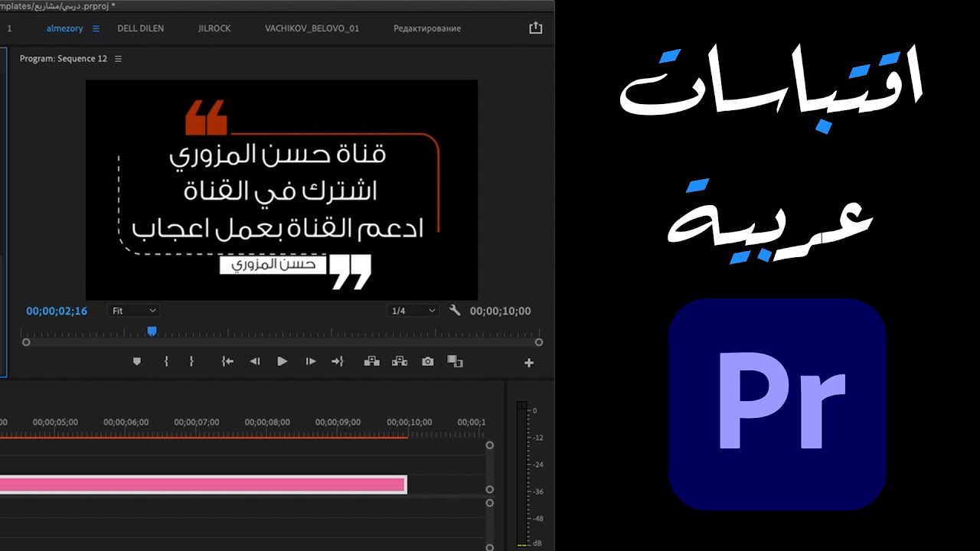Step forward one frame

(x=310, y=362)
